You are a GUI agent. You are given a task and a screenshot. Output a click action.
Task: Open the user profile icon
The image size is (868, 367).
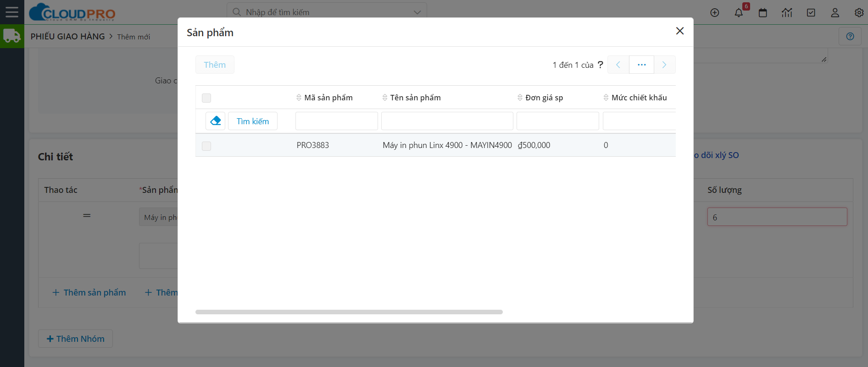[835, 13]
